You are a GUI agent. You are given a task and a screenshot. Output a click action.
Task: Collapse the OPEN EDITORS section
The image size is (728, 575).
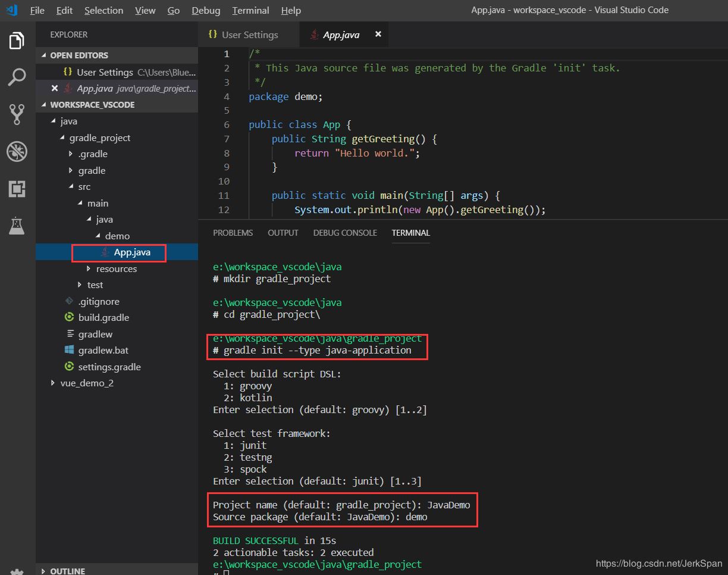(79, 55)
